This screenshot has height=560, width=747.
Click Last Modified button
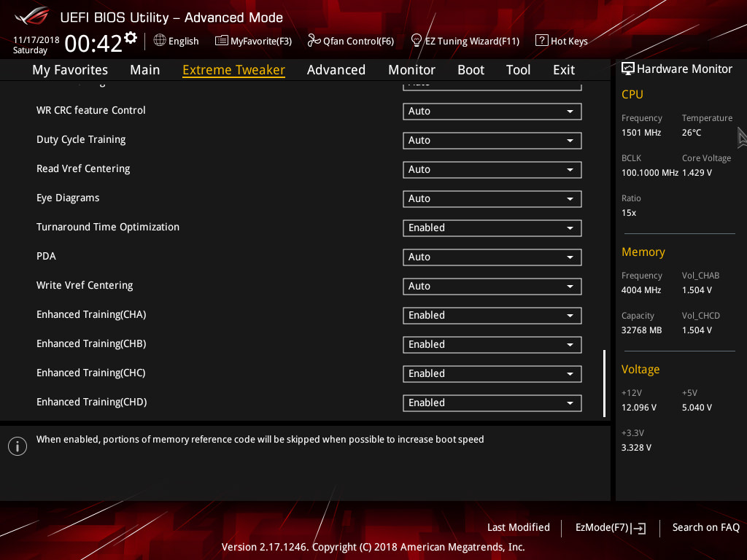(519, 528)
